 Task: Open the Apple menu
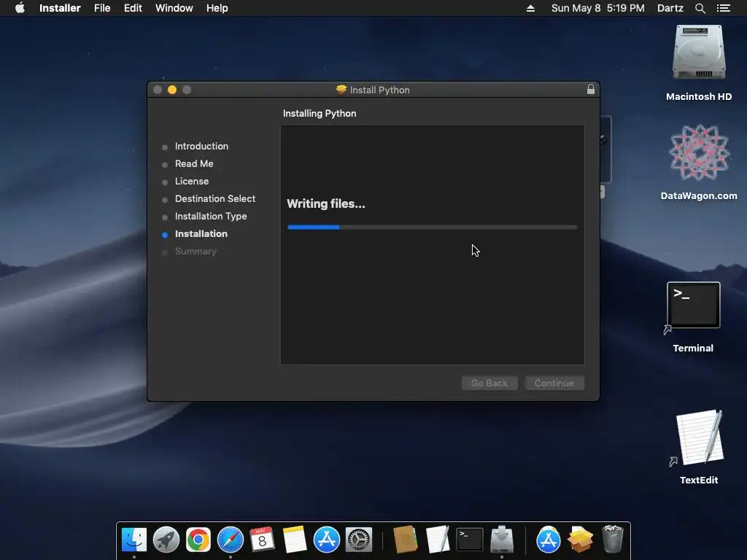pos(20,8)
